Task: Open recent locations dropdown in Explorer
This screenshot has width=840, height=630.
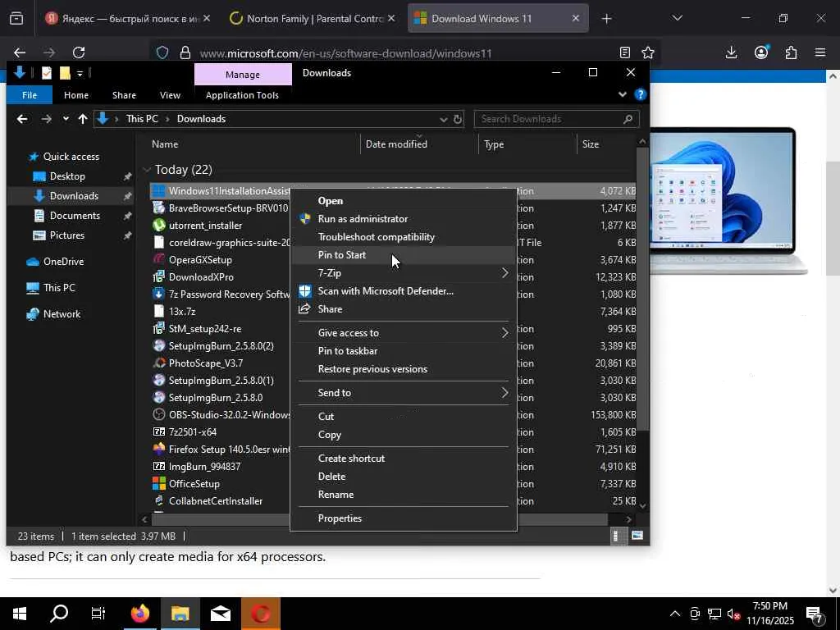Action: (66, 119)
